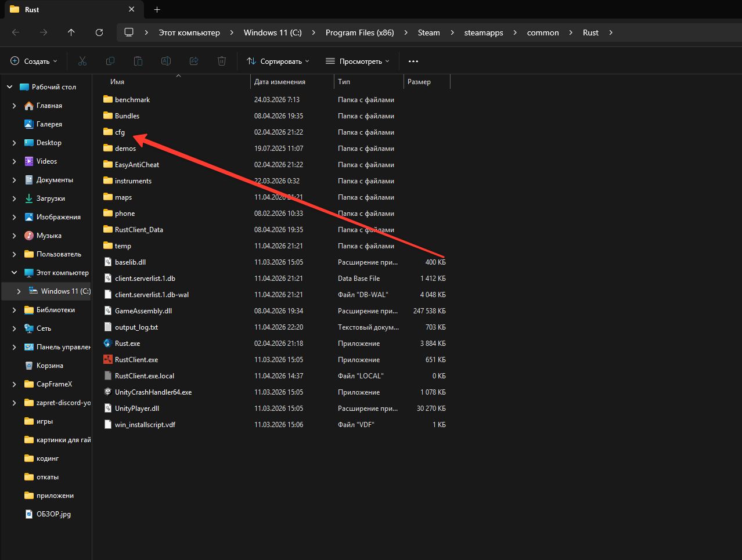Click the computer monitor icon in address bar

click(129, 32)
